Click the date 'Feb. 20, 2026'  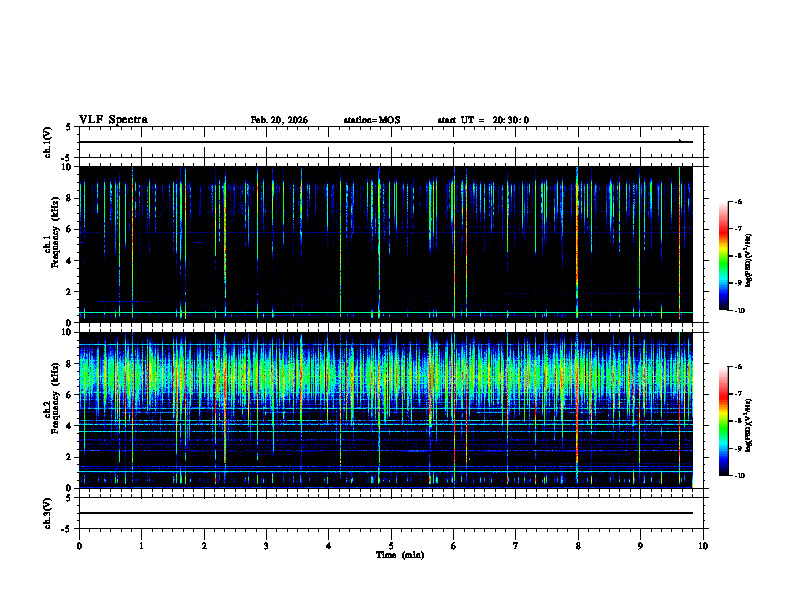point(279,120)
